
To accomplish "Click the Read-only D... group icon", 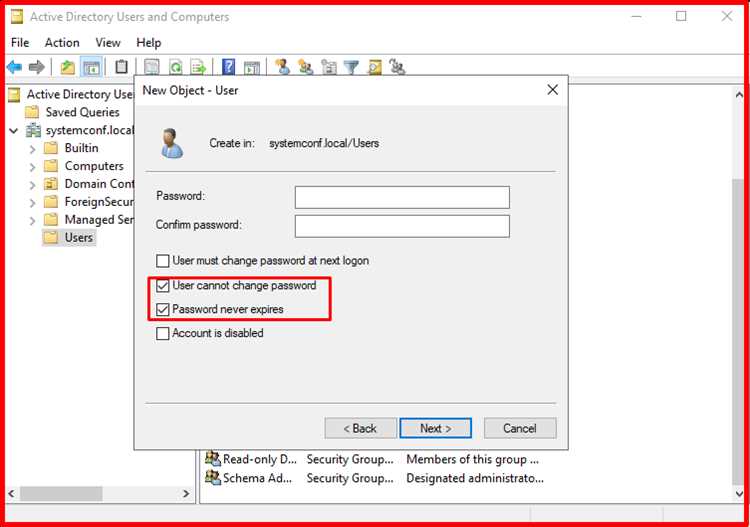I will pos(213,458).
